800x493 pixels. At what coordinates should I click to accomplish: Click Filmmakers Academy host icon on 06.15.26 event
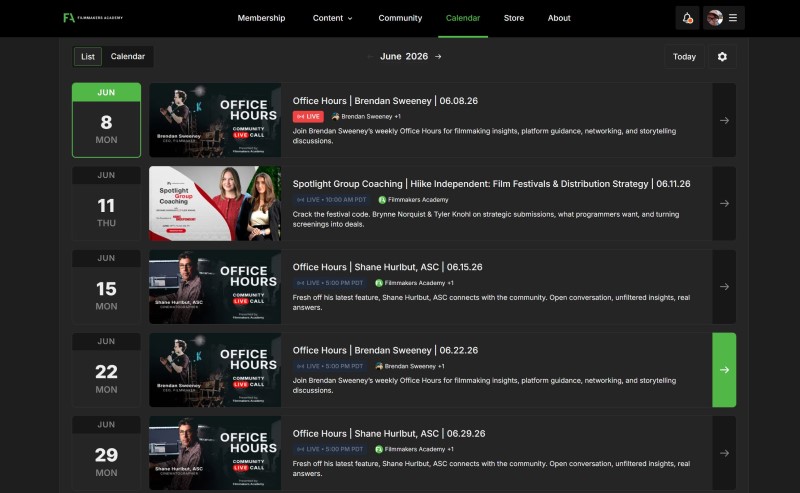[x=379, y=283]
